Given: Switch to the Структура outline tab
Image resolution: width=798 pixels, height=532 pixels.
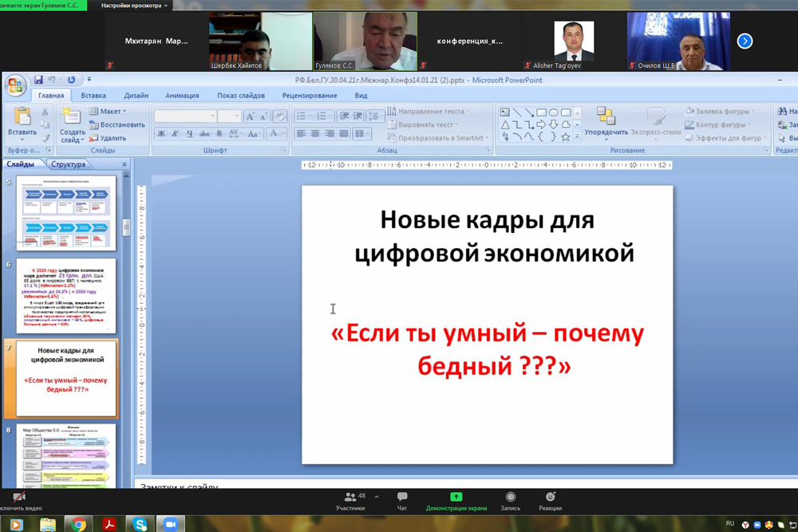Looking at the screenshot, I should pyautogui.click(x=68, y=164).
